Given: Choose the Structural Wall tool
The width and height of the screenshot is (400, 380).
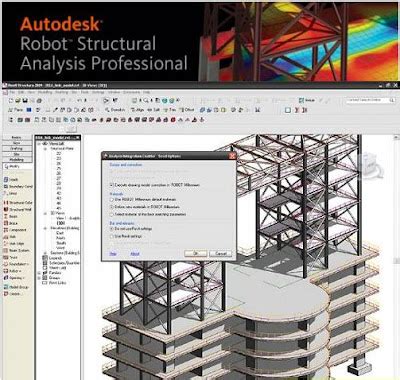Looking at the screenshot, I should click(x=18, y=209).
